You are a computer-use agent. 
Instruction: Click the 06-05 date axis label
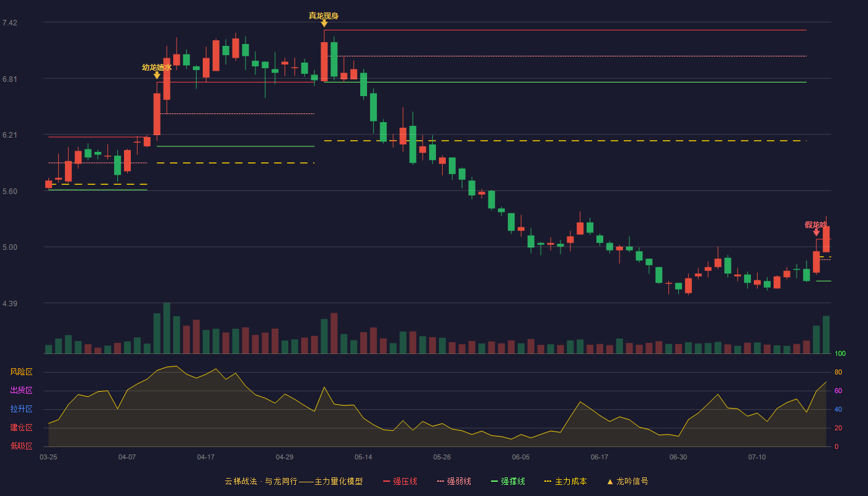pyautogui.click(x=521, y=457)
